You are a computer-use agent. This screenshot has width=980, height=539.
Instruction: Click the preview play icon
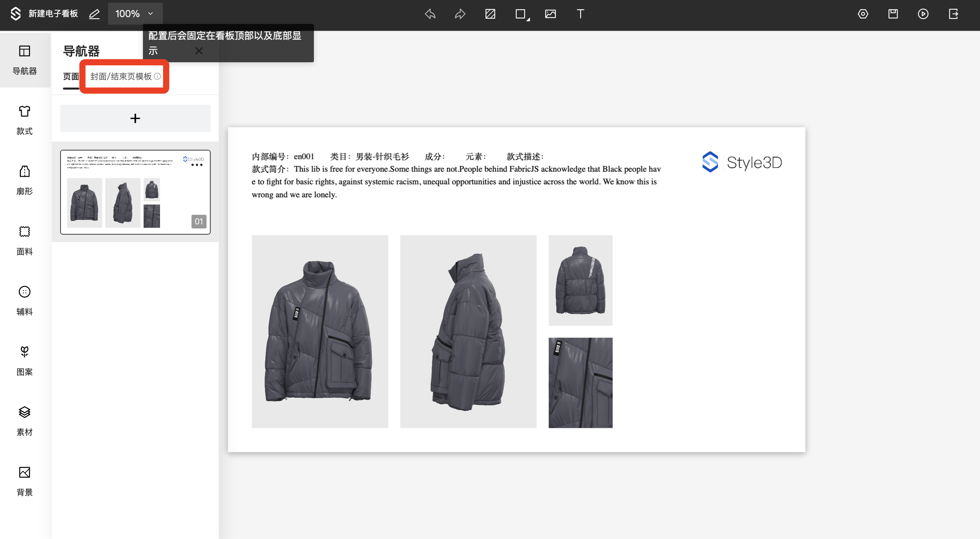tap(923, 14)
